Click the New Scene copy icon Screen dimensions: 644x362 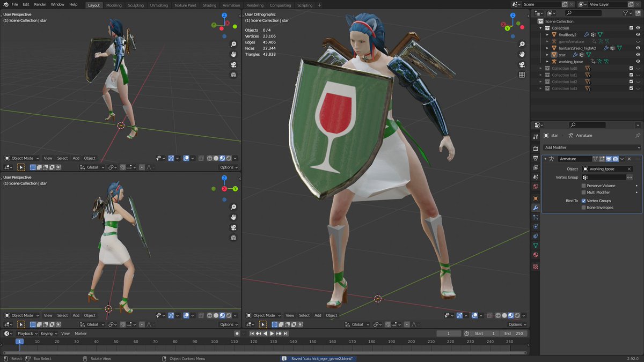click(565, 4)
